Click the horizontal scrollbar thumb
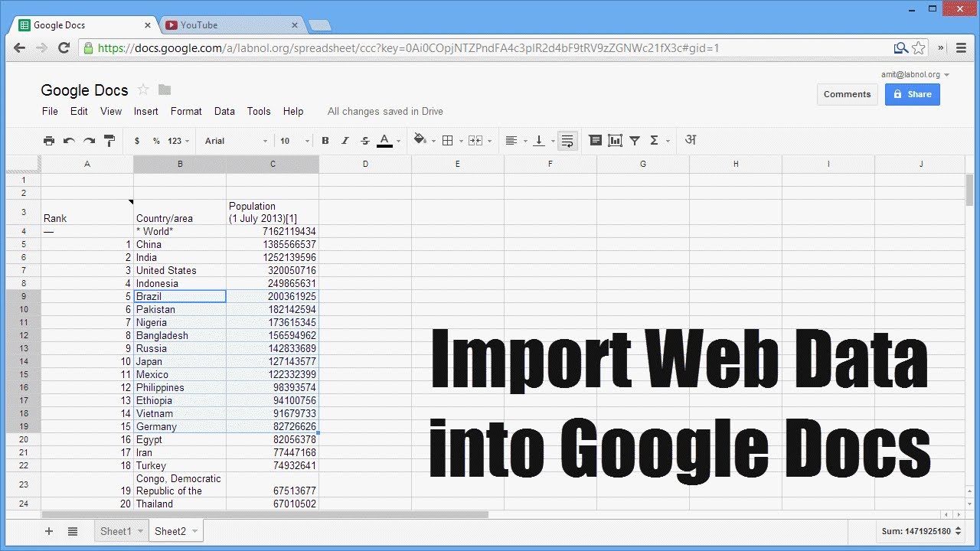Viewport: 980px width, 551px height. [265, 515]
